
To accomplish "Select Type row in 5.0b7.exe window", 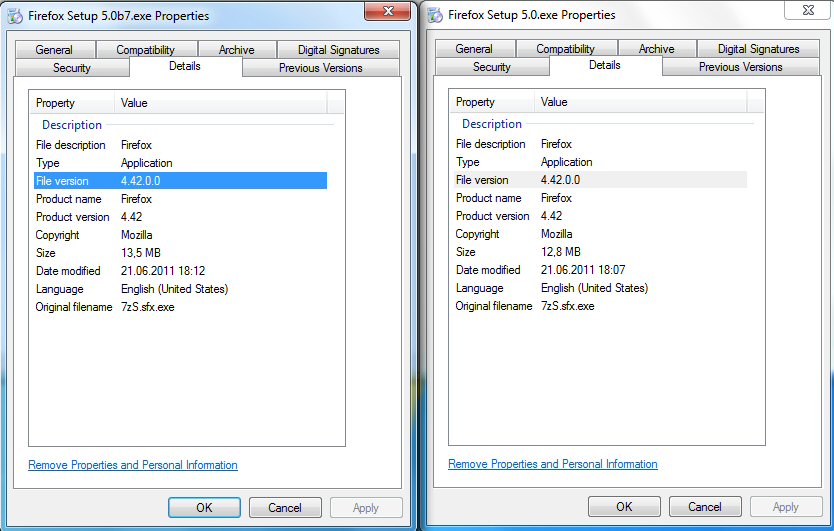I will click(x=180, y=163).
